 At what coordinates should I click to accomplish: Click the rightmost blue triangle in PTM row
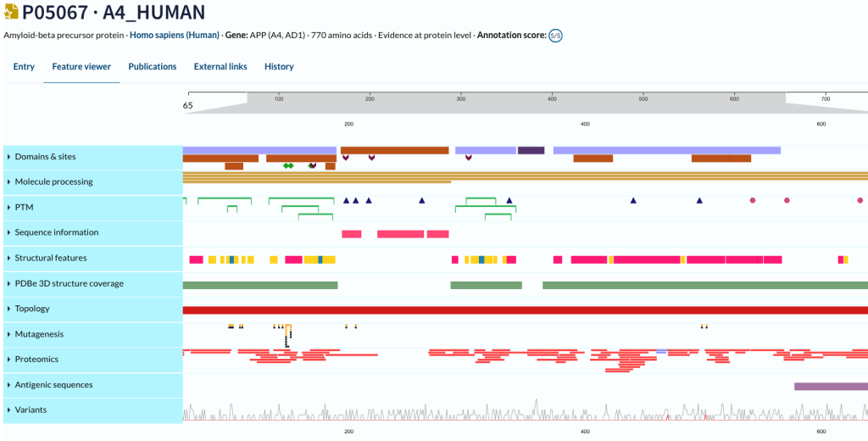(699, 201)
